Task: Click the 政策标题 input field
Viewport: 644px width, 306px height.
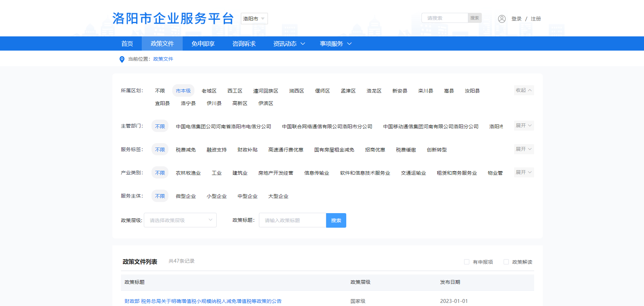Action: click(x=293, y=220)
